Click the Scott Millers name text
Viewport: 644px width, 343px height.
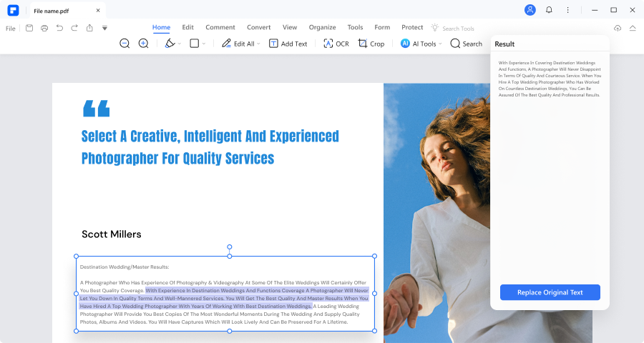[112, 234]
